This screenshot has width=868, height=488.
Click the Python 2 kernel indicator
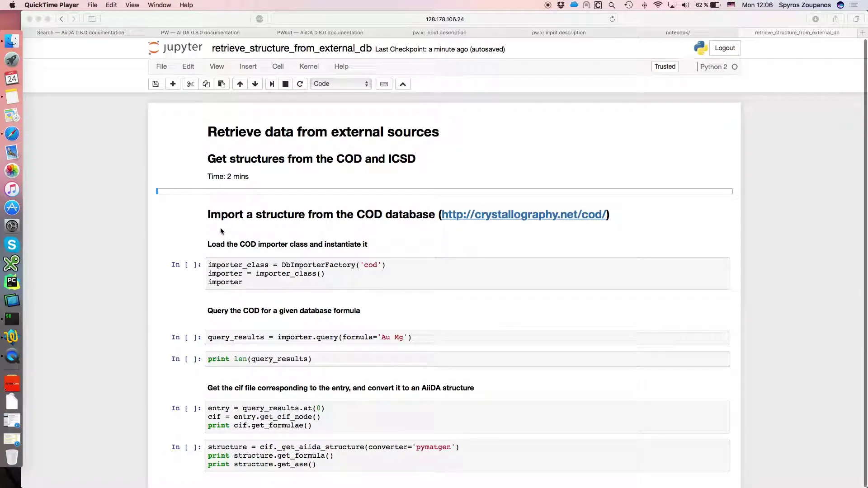719,67
